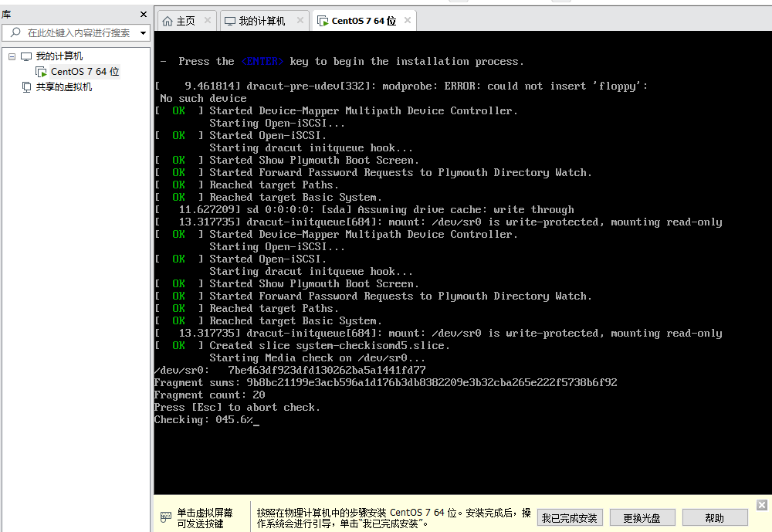772x532 pixels.
Task: Click the 'Press [Esc] to abort check.' line
Action: (237, 408)
